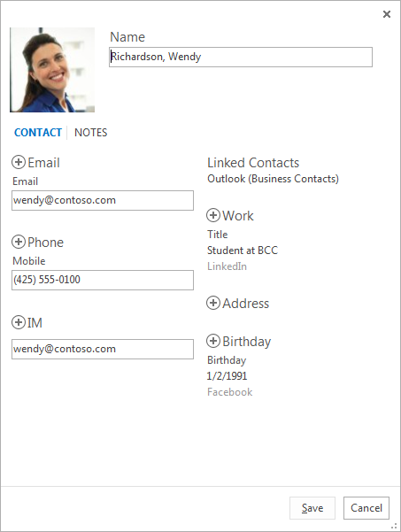Save the contact changes
This screenshot has height=532, width=401.
pyautogui.click(x=312, y=508)
